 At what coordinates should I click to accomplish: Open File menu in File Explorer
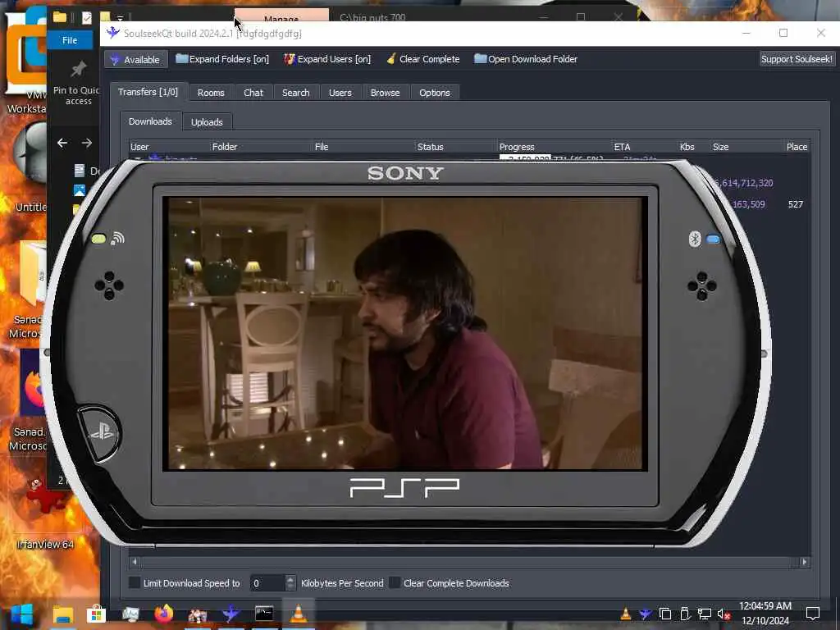coord(70,40)
